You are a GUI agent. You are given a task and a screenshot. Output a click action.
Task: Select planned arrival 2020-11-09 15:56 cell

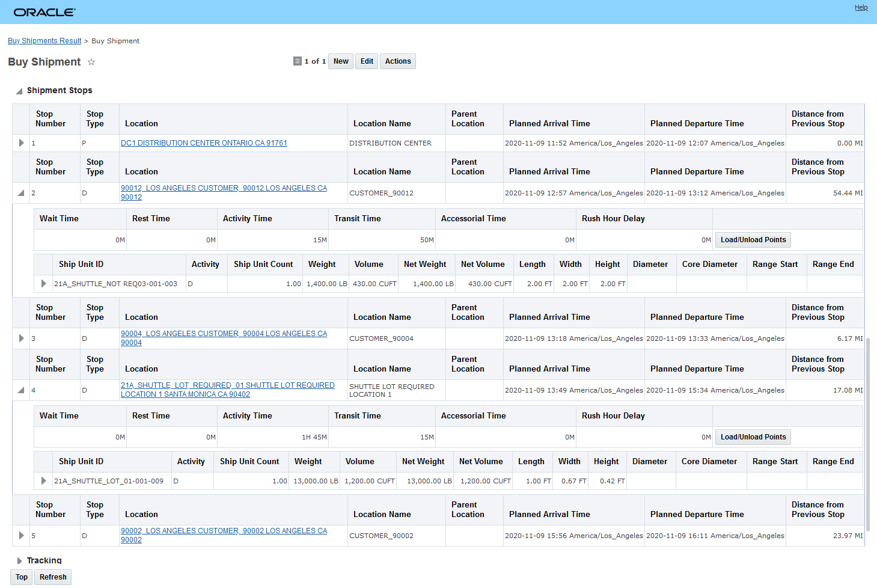[574, 536]
